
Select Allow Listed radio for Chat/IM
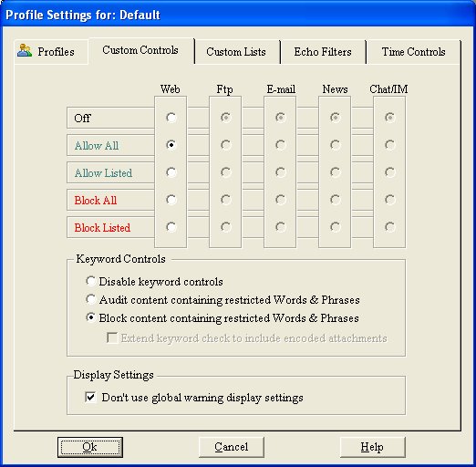coord(389,172)
